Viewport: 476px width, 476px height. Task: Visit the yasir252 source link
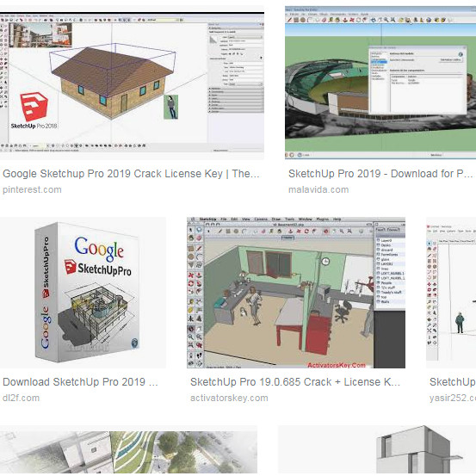coord(453,398)
